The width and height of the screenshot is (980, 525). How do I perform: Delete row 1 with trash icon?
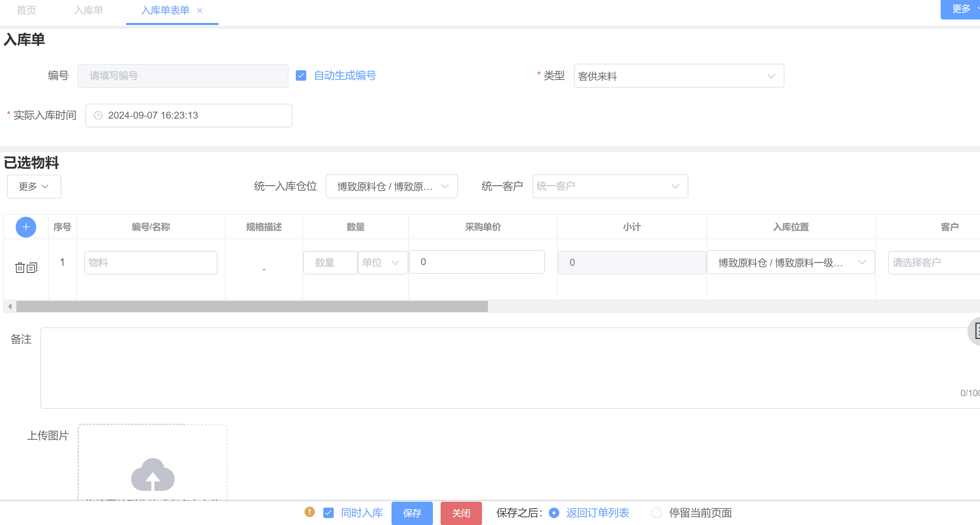pos(20,268)
